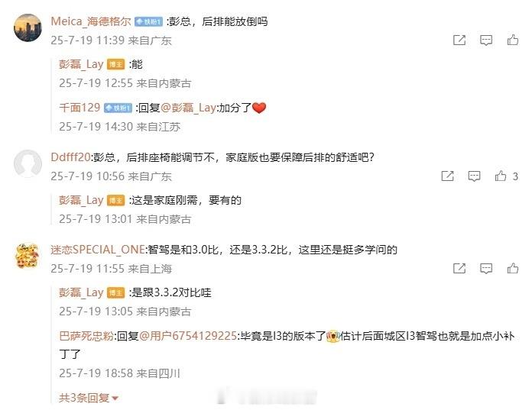Viewport: 532px width, 410px height.
Task: Open Meica_海德格尔's profile avatar
Action: pyautogui.click(x=28, y=27)
